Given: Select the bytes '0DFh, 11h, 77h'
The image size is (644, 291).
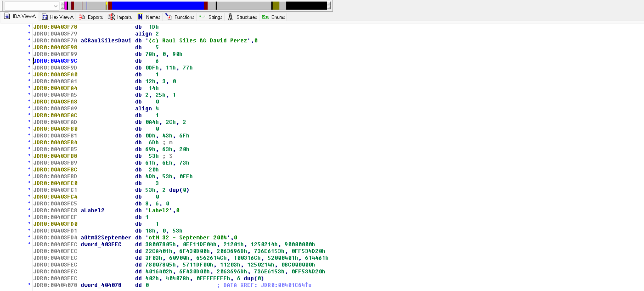Looking at the screenshot, I should (x=169, y=68).
